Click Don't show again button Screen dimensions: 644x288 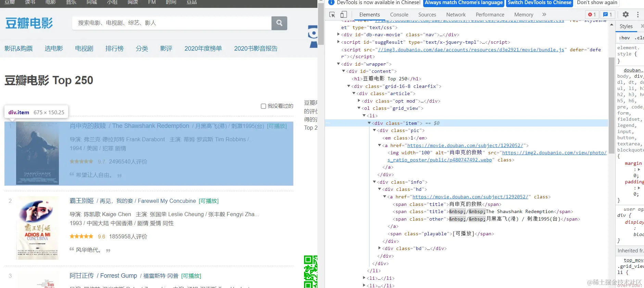coord(597,2)
